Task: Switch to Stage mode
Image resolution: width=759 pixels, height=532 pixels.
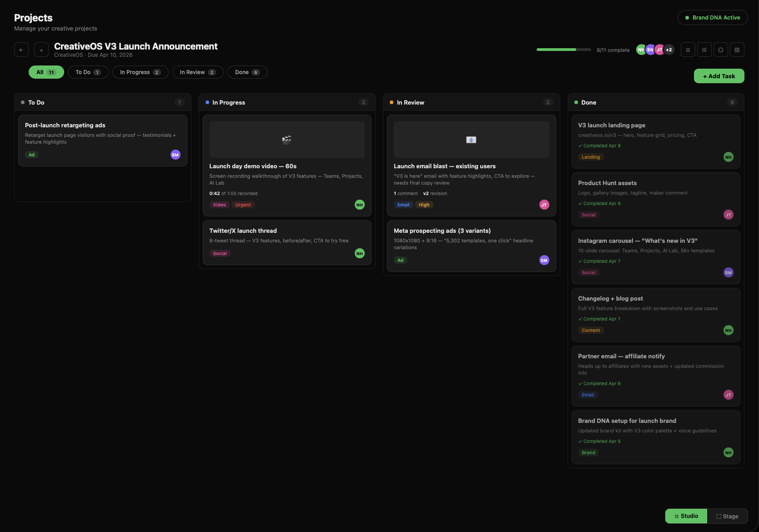Action: click(x=727, y=516)
